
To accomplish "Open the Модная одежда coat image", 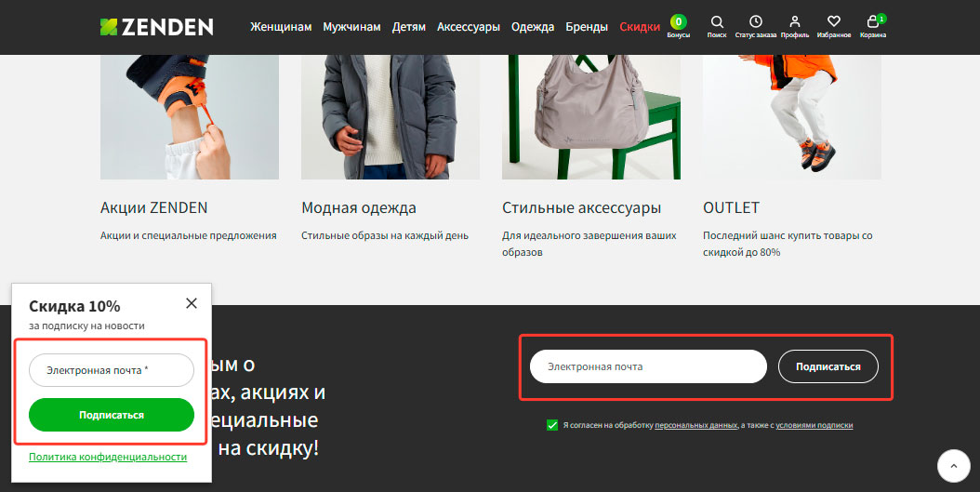I will tap(391, 117).
